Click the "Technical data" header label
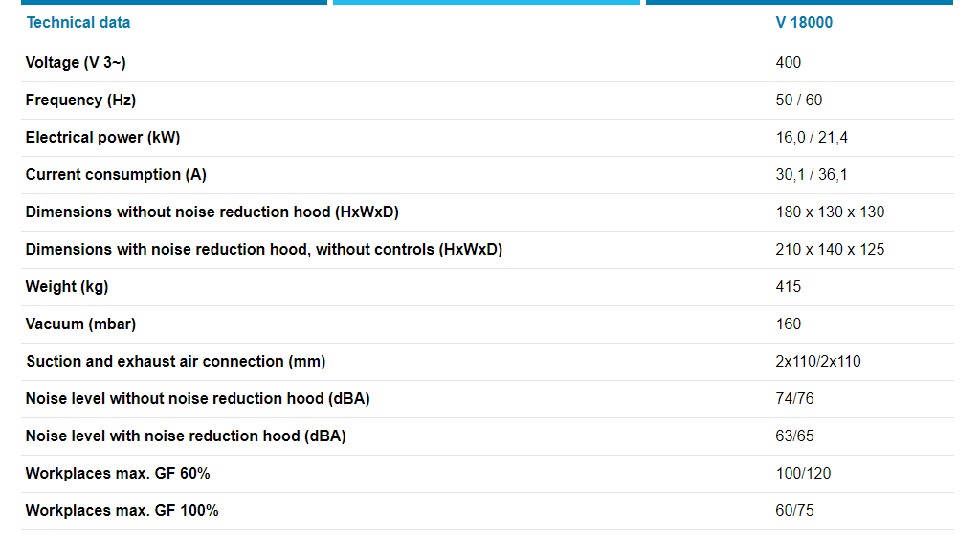980x536 pixels. coord(78,22)
